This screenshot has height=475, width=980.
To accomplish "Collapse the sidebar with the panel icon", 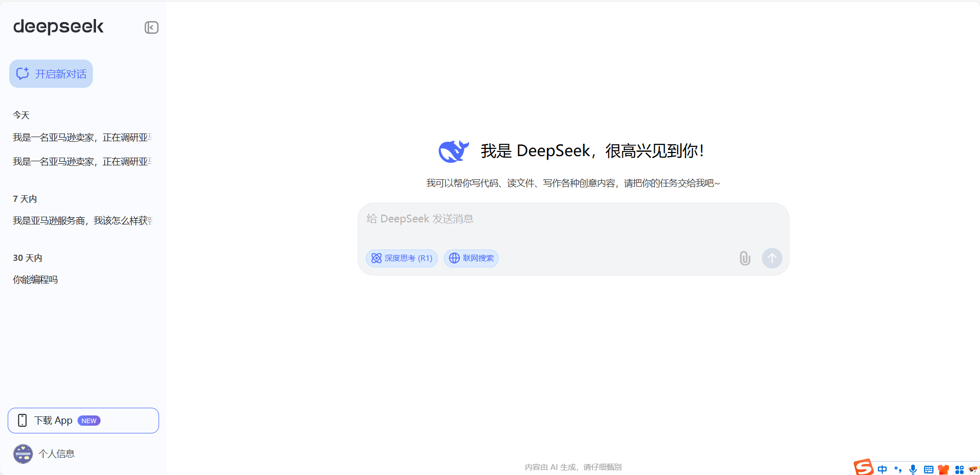I will click(x=151, y=27).
